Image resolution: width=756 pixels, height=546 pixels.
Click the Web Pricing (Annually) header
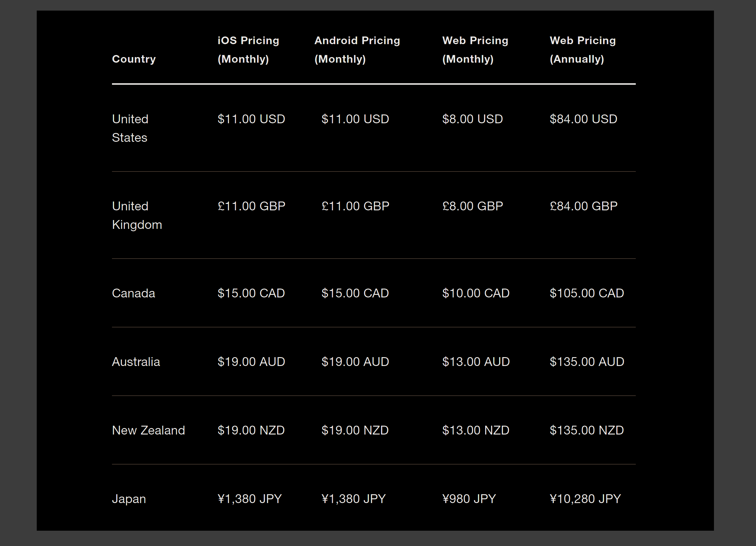(582, 50)
